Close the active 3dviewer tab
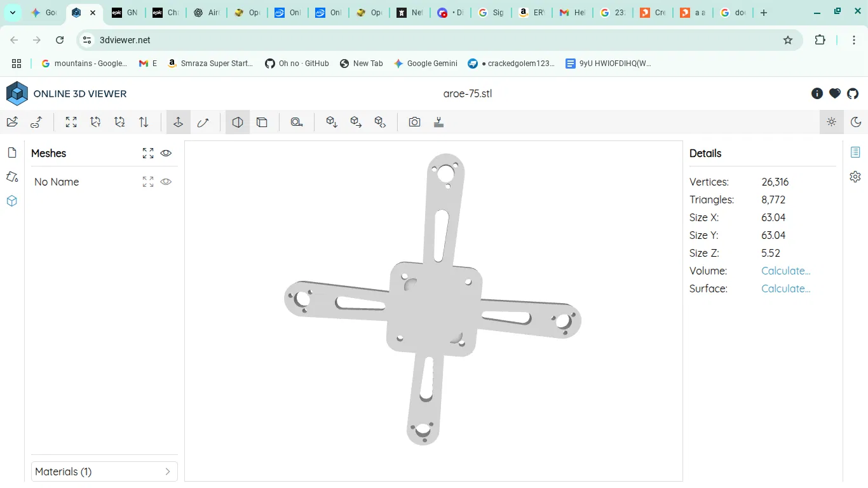The height and width of the screenshot is (488, 868). [x=93, y=13]
